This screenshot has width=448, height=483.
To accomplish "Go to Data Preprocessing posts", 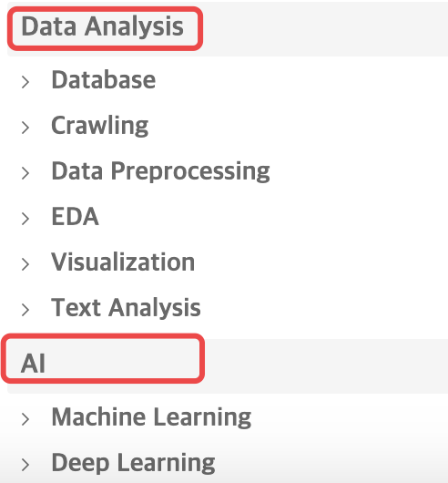I will 160,171.
